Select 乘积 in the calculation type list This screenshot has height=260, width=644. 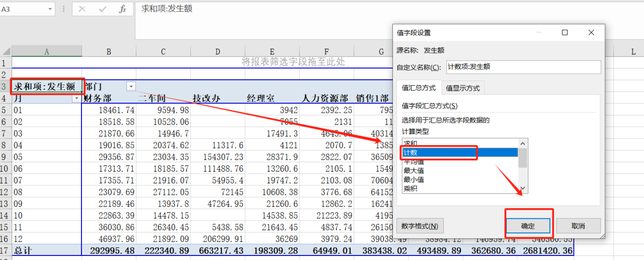click(x=460, y=188)
